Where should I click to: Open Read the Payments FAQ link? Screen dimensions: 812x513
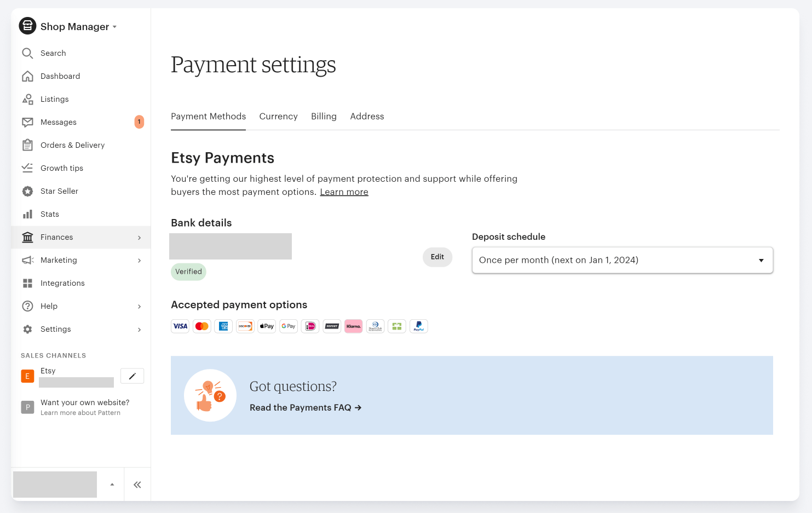point(306,407)
